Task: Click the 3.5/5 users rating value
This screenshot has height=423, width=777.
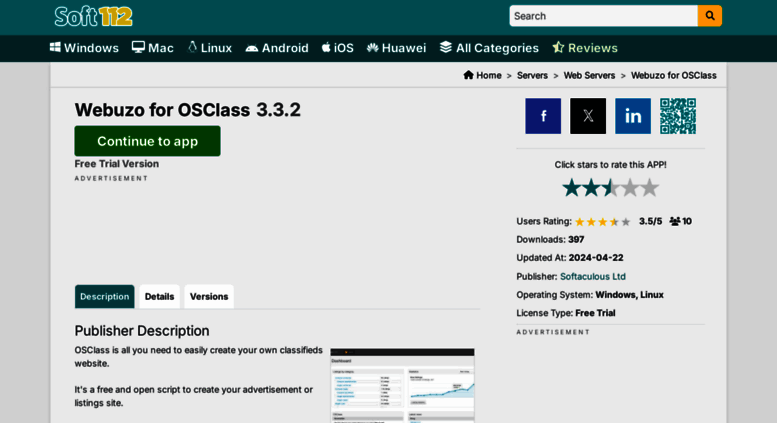Action: tap(650, 221)
